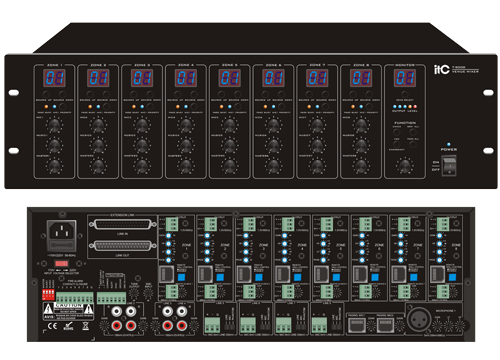Click the Zone 3 Music volume knob
The image size is (500, 360).
tap(142, 145)
